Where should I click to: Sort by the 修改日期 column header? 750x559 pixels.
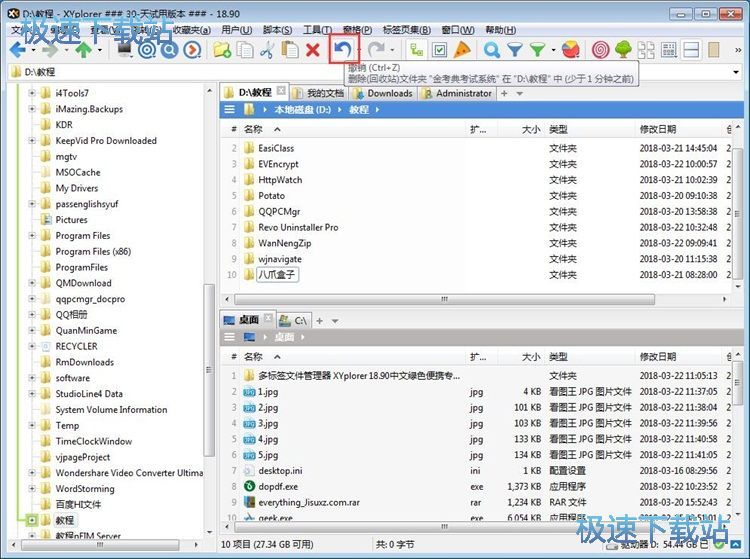(658, 129)
